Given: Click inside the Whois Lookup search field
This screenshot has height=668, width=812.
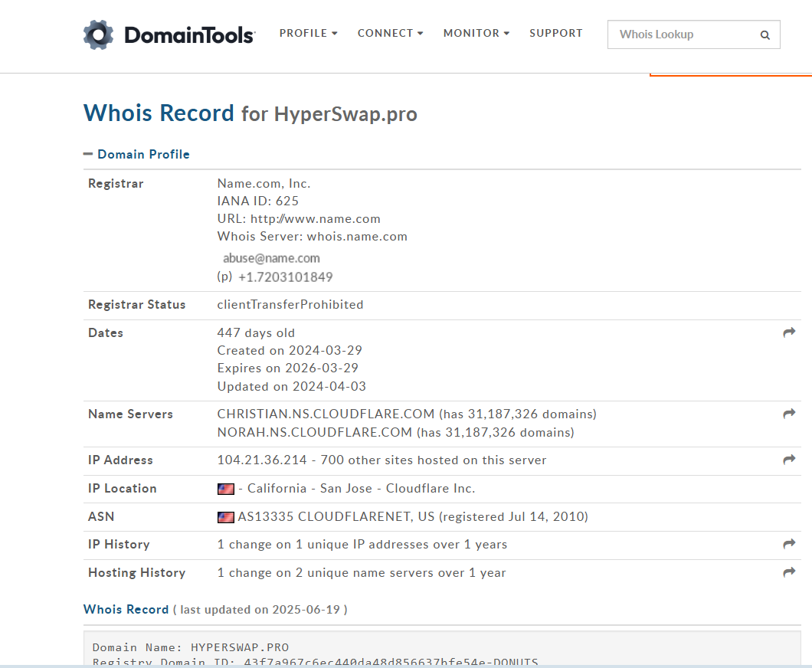Looking at the screenshot, I should tap(682, 34).
